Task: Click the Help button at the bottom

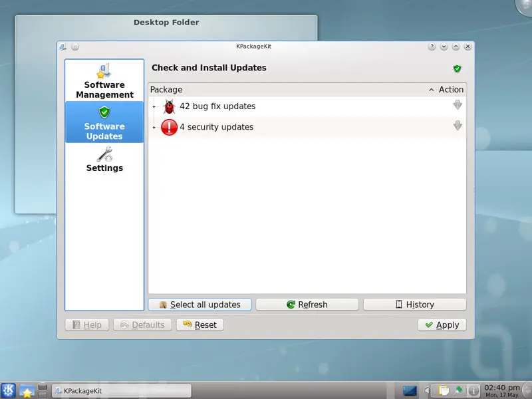Action: pyautogui.click(x=87, y=325)
